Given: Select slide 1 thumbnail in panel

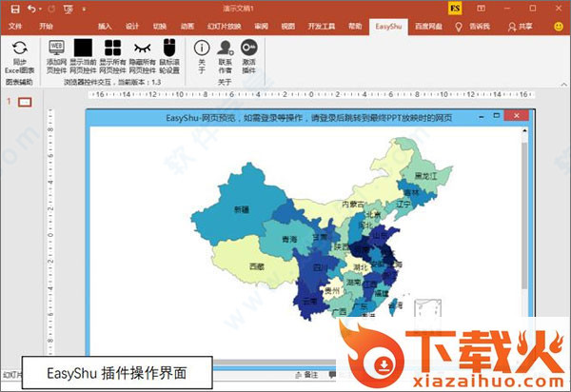Looking at the screenshot, I should click(25, 102).
